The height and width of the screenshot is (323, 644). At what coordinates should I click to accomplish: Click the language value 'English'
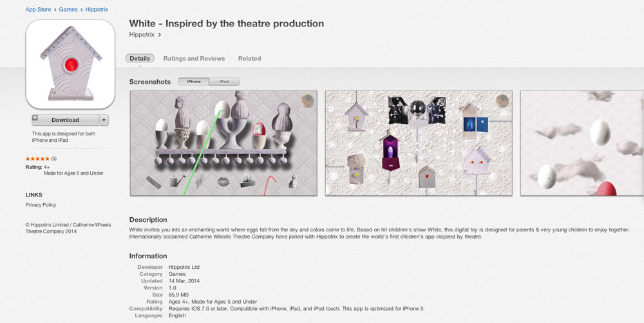[177, 316]
